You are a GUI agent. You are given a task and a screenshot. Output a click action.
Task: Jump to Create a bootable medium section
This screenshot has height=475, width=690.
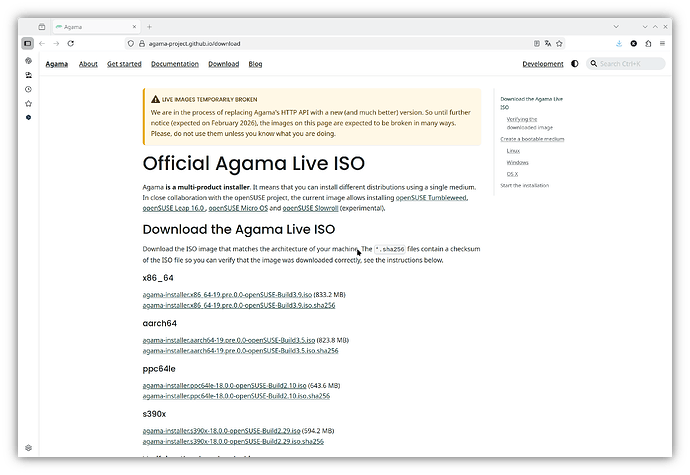[532, 139]
